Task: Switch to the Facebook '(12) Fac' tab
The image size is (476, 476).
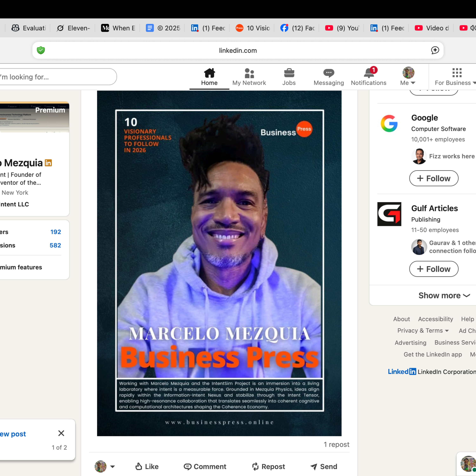Action: tap(298, 28)
